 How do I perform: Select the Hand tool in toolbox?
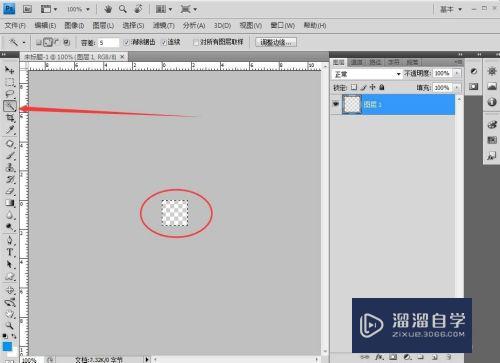tap(9, 314)
